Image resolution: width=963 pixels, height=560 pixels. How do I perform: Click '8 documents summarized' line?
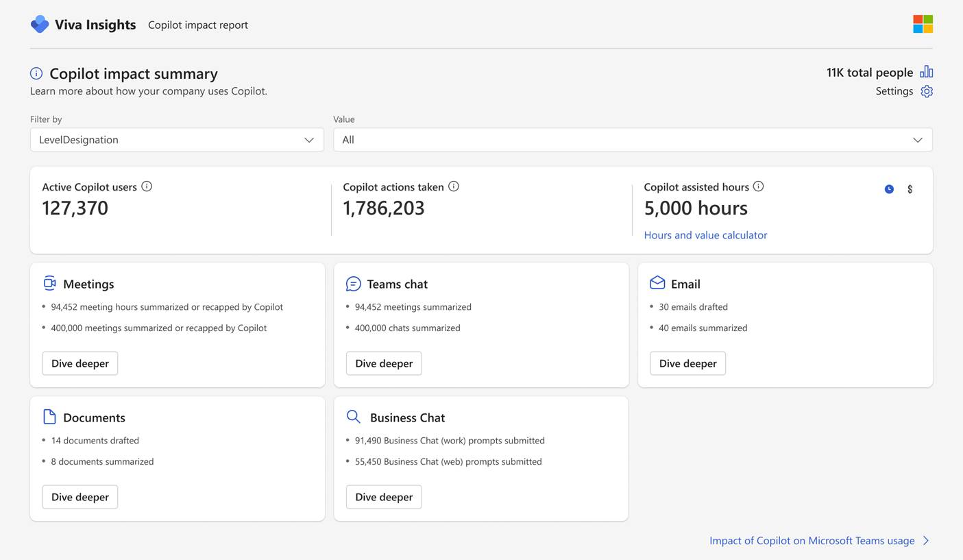coord(103,461)
